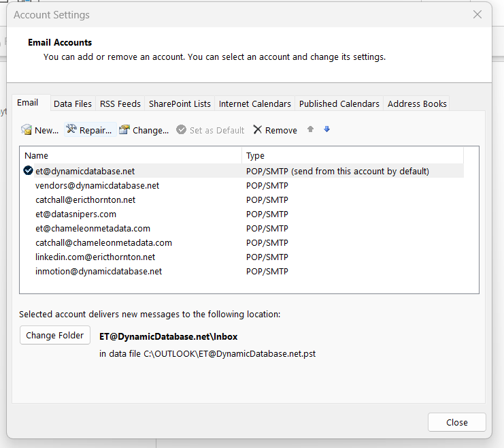Switch to the Data Files tab
The height and width of the screenshot is (448, 504).
[73, 103]
